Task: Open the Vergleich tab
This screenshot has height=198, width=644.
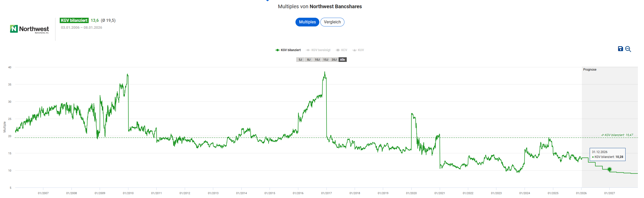Action: (332, 22)
